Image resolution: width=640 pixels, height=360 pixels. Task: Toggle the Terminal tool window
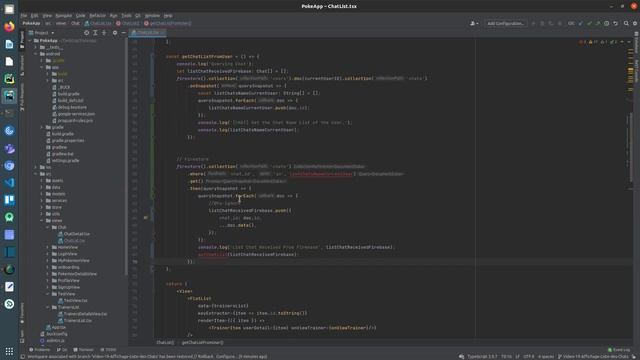pos(83,350)
